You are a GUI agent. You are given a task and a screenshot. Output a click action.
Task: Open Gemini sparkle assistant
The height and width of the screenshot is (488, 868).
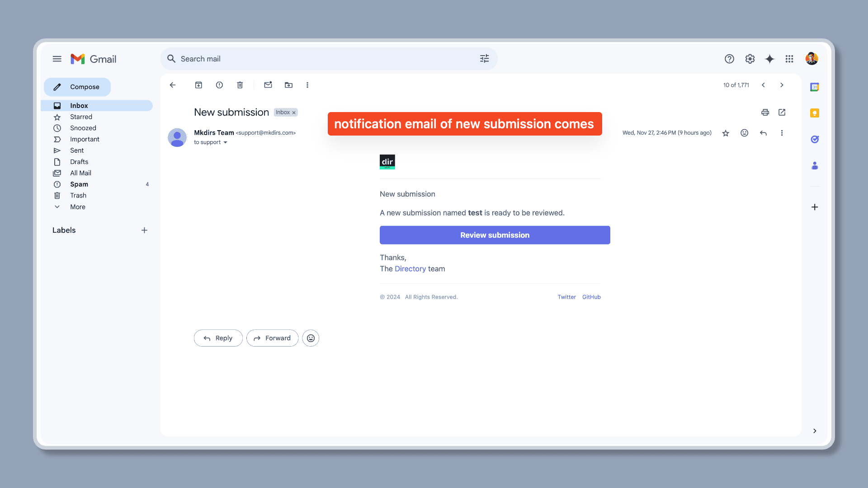[769, 59]
